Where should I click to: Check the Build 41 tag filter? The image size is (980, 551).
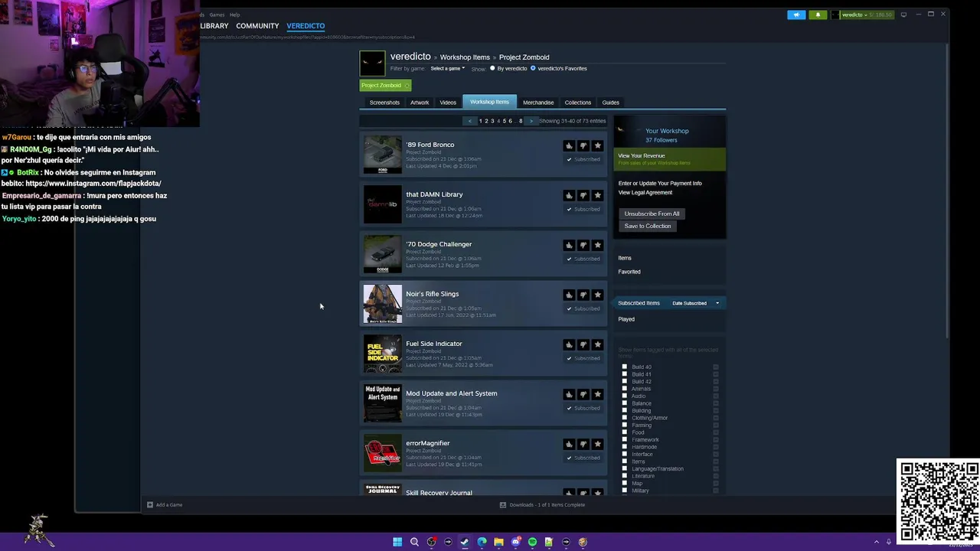tap(624, 374)
